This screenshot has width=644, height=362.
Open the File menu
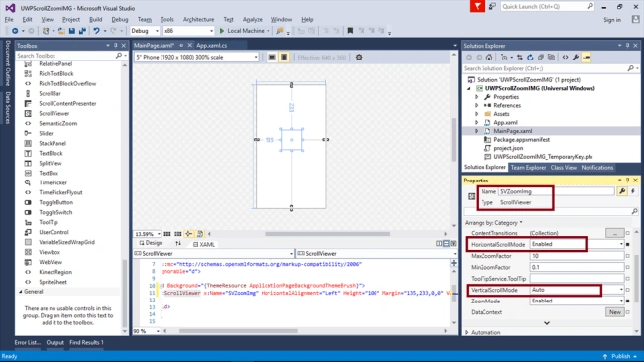pos(9,19)
